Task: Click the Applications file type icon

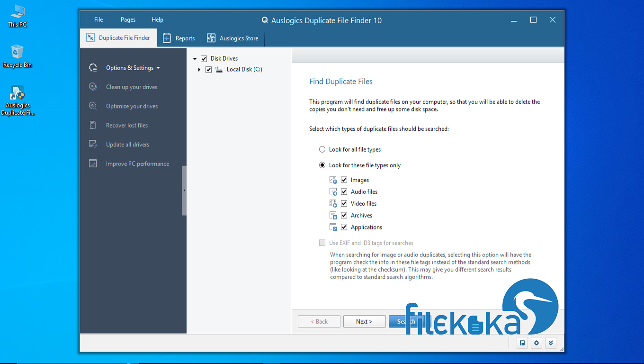Action: click(x=333, y=227)
